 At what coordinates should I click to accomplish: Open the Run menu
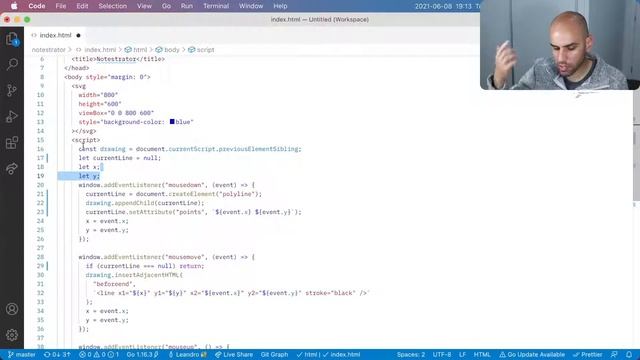(187, 6)
